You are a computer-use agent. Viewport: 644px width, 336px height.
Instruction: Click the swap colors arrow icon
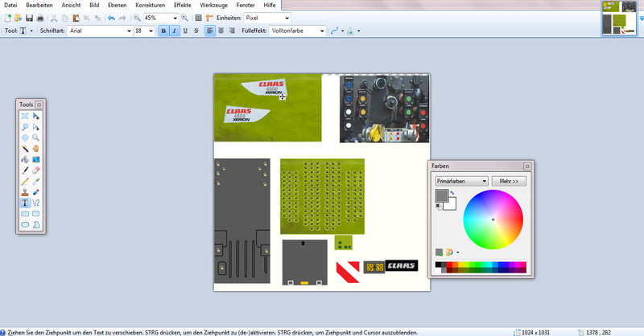pyautogui.click(x=452, y=192)
